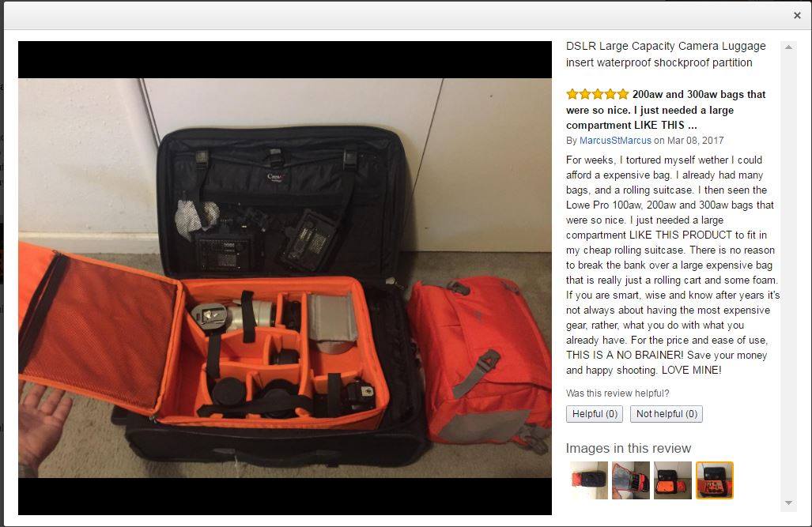Click the bold review headline starting with 200aw

[x=666, y=110]
